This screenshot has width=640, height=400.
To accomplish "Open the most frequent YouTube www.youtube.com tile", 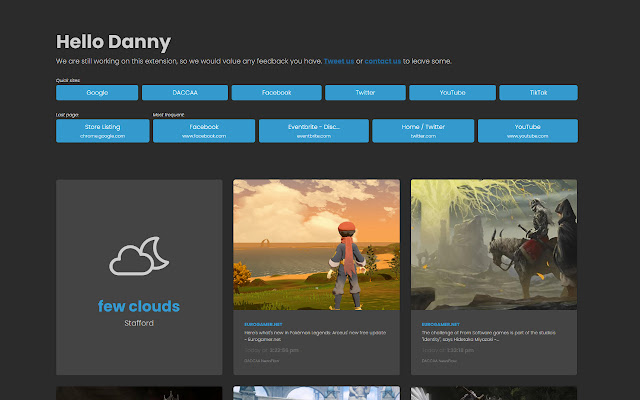I will coord(528,131).
